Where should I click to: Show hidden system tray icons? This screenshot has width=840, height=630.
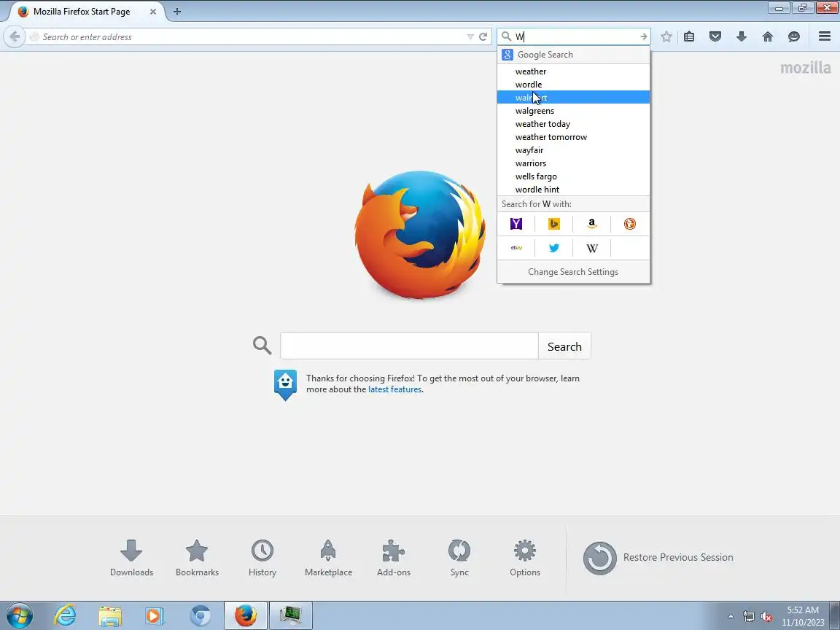731,617
